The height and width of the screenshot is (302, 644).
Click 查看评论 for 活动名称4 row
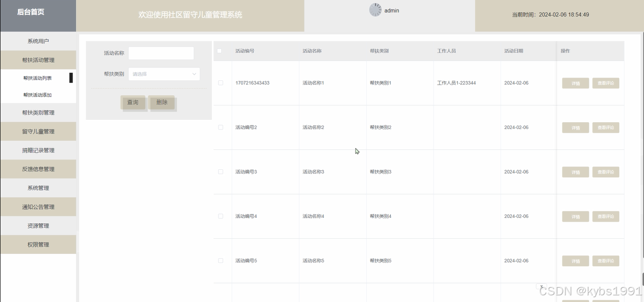tap(606, 216)
